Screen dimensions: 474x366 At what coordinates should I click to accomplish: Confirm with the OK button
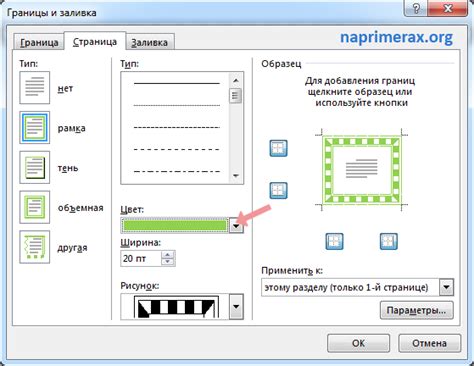(x=358, y=343)
